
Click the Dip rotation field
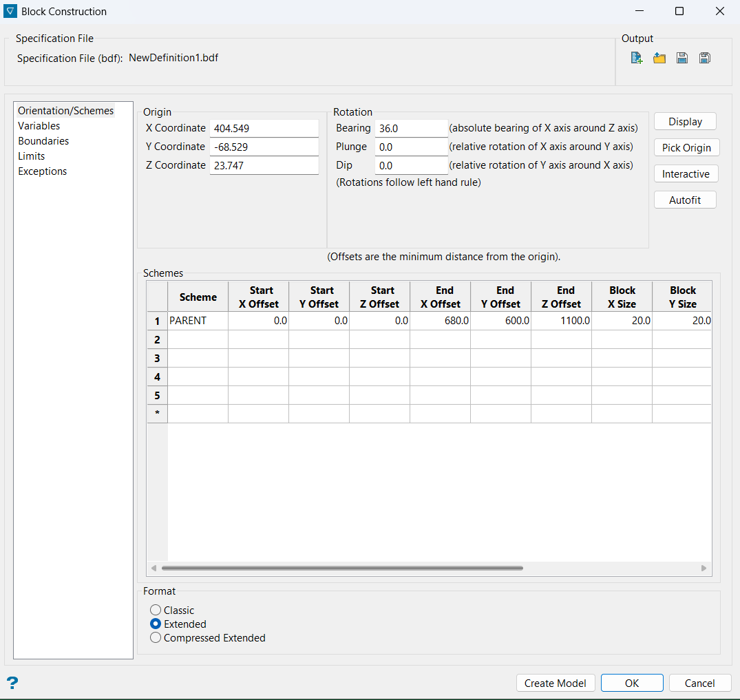411,166
